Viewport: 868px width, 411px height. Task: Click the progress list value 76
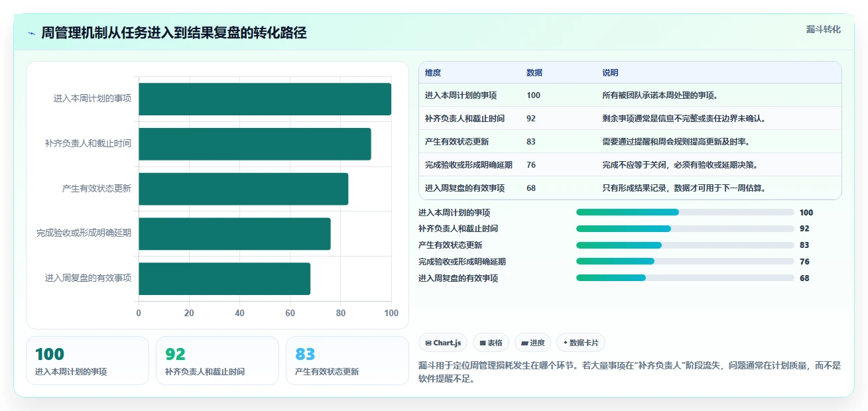coord(804,262)
